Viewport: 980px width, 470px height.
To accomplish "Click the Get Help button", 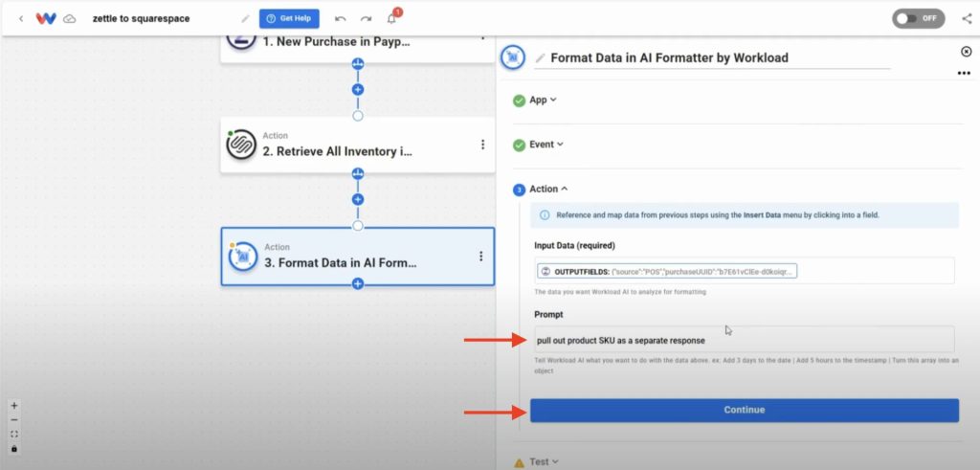I will point(289,19).
